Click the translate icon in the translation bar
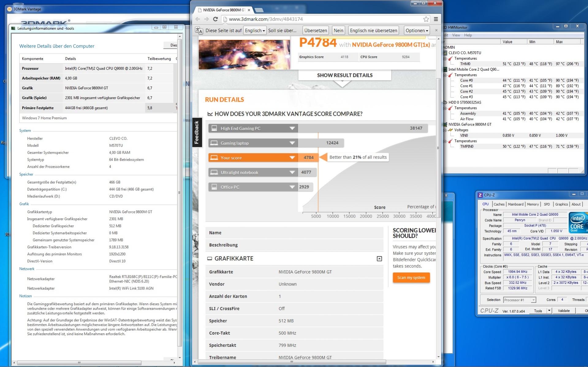This screenshot has height=367, width=588. 199,31
